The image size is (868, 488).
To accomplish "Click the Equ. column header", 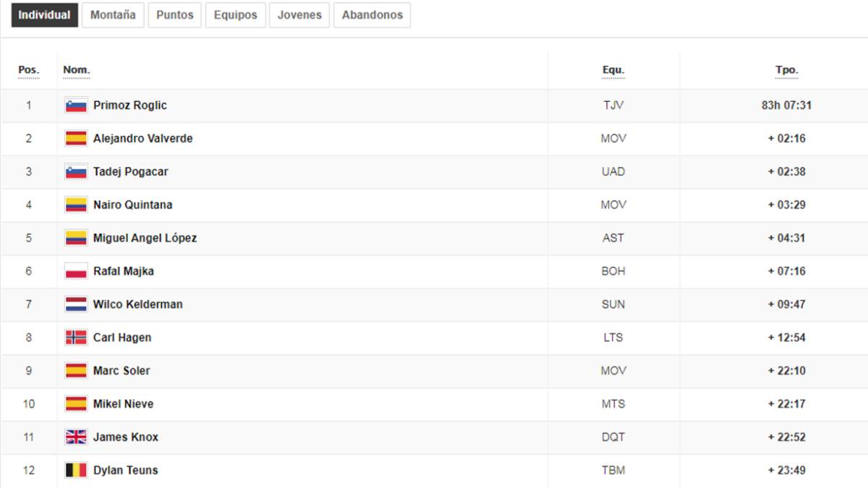I will (613, 70).
